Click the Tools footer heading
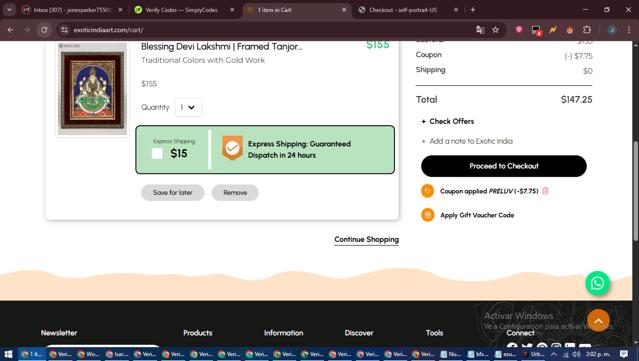Viewport: 639px width, 361px height. pyautogui.click(x=434, y=333)
